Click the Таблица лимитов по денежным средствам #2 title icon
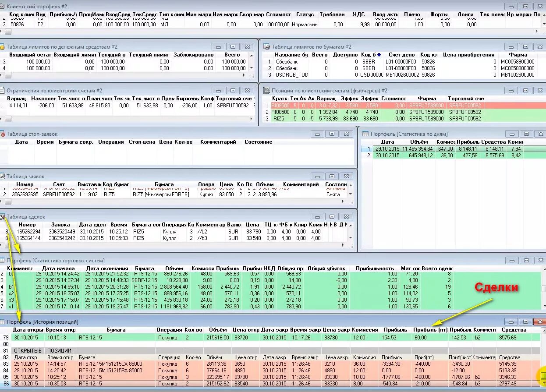The image size is (546, 392). [2, 46]
